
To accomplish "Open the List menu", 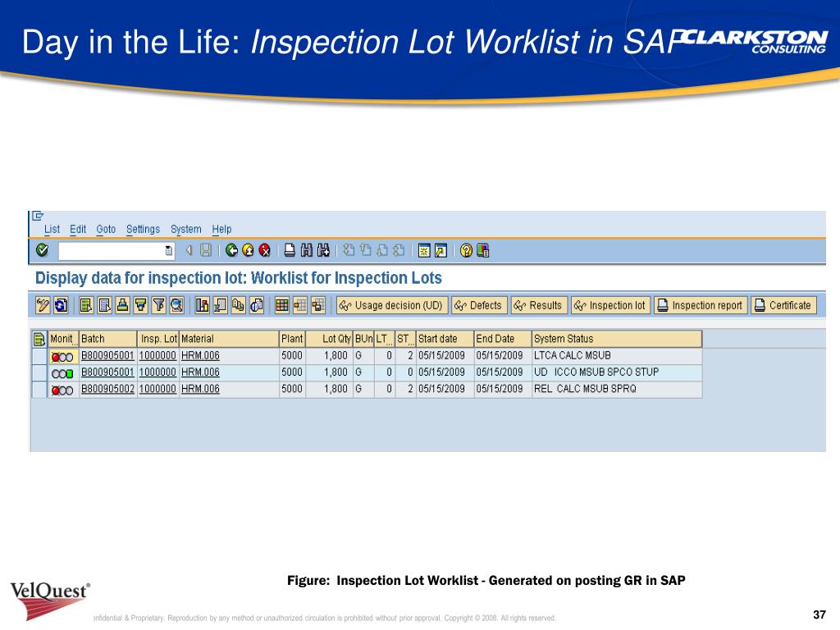I will pos(52,230).
